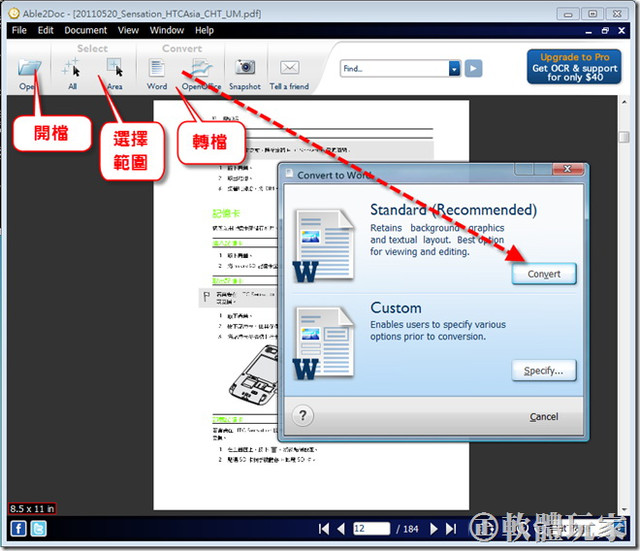Click the Custom heading text
Image resolution: width=640 pixels, height=551 pixels.
(x=396, y=308)
